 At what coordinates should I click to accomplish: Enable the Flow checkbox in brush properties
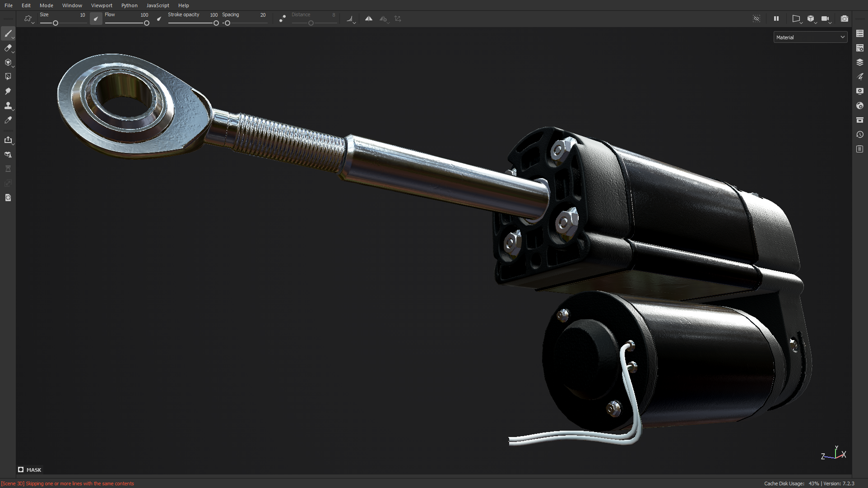click(x=96, y=18)
